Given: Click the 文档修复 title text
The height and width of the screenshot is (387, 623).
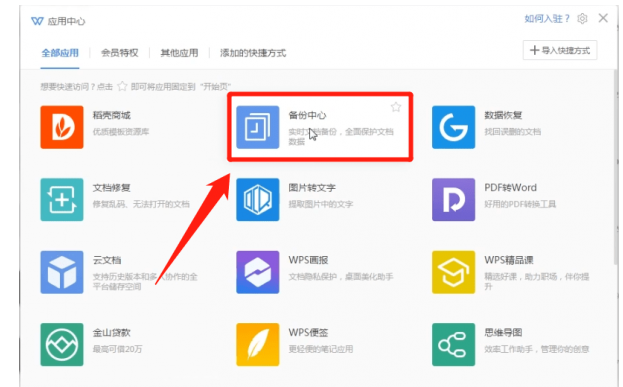Looking at the screenshot, I should [112, 188].
